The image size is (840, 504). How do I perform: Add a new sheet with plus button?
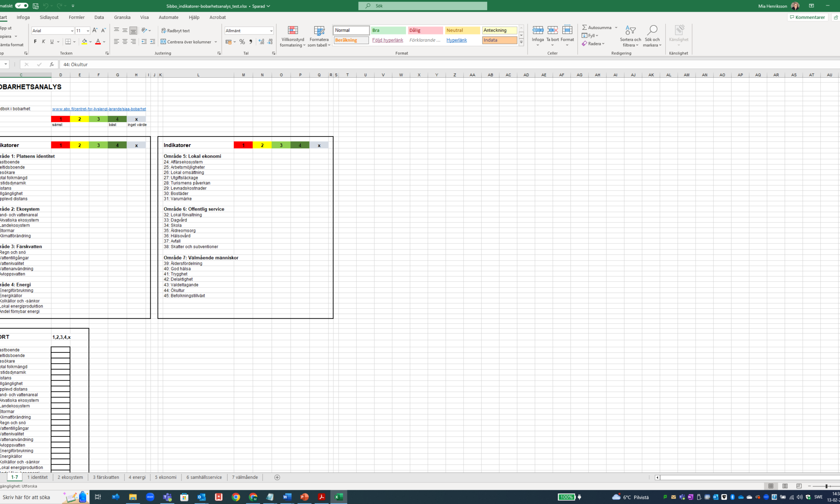pyautogui.click(x=277, y=477)
